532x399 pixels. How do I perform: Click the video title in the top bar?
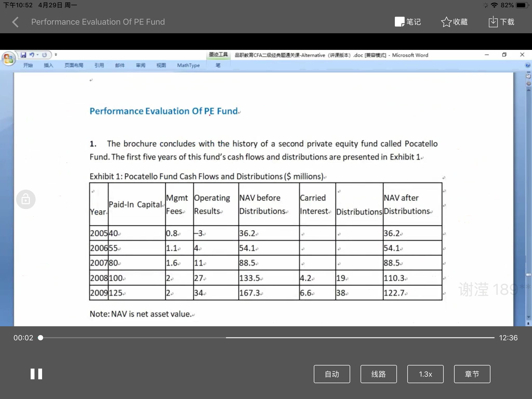pos(98,22)
